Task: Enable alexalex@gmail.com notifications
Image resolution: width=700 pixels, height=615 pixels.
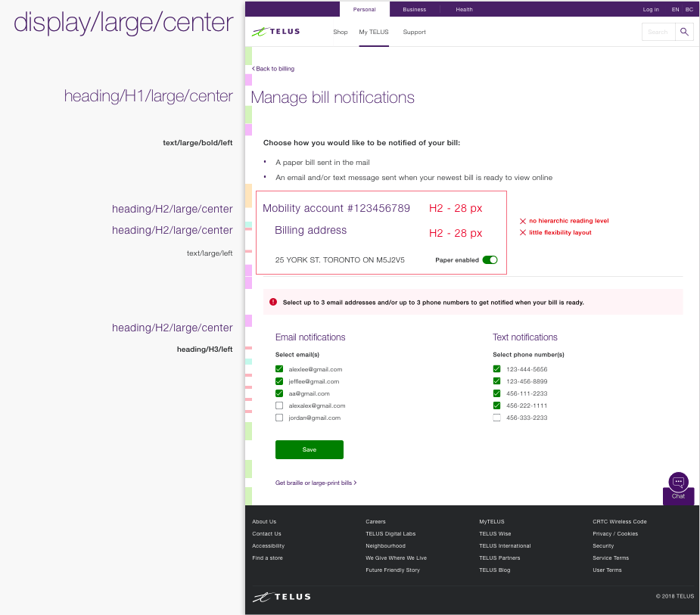Action: point(278,405)
